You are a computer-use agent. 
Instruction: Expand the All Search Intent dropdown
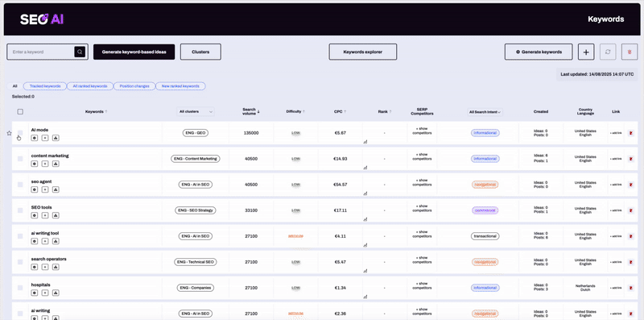pos(485,111)
